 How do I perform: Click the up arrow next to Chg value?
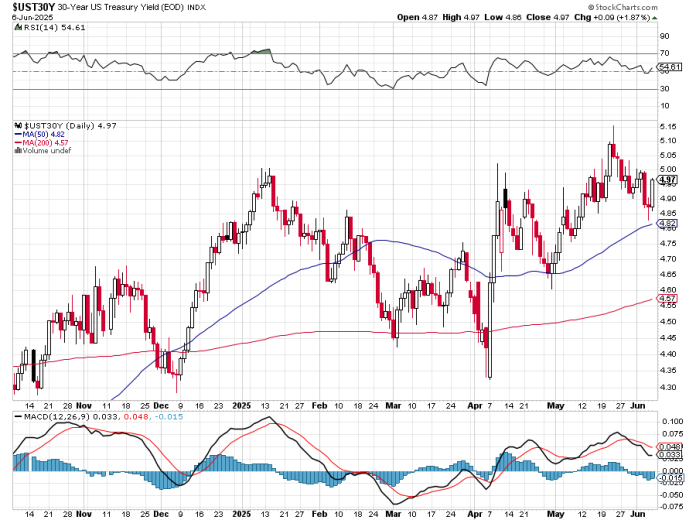(x=653, y=17)
